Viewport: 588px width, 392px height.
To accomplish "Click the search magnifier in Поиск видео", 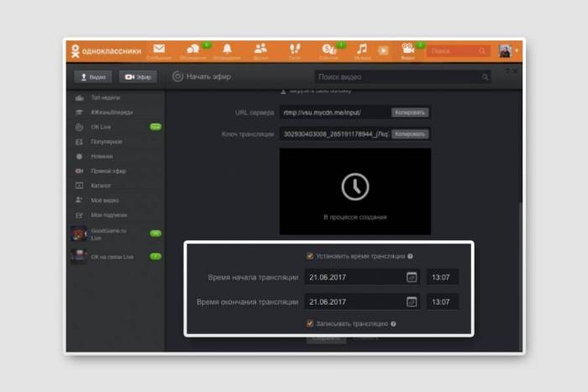I will click(486, 77).
